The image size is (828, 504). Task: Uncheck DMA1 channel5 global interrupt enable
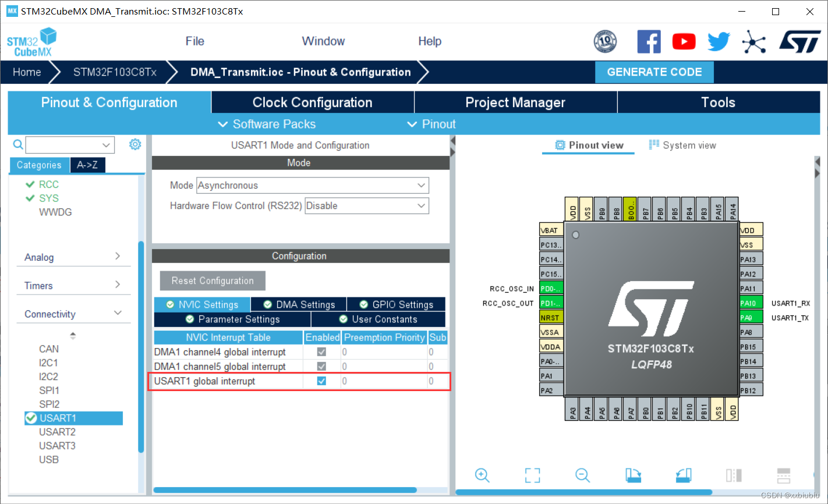click(321, 366)
